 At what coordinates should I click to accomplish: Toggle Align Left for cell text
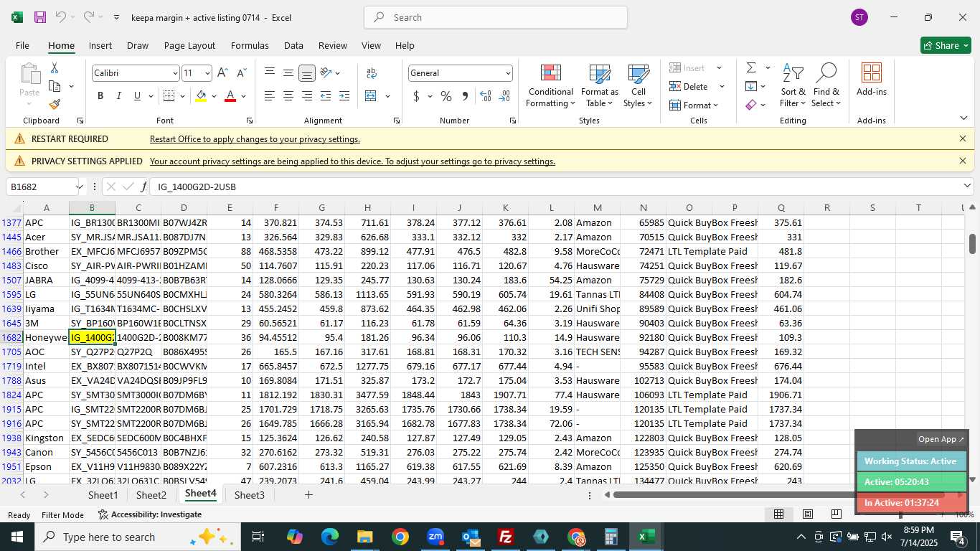pos(270,96)
